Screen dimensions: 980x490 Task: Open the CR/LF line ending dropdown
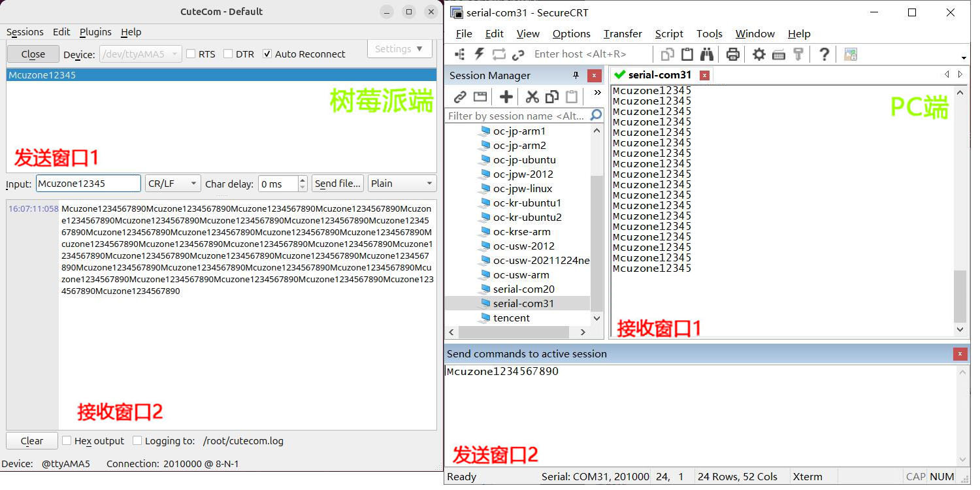click(172, 184)
